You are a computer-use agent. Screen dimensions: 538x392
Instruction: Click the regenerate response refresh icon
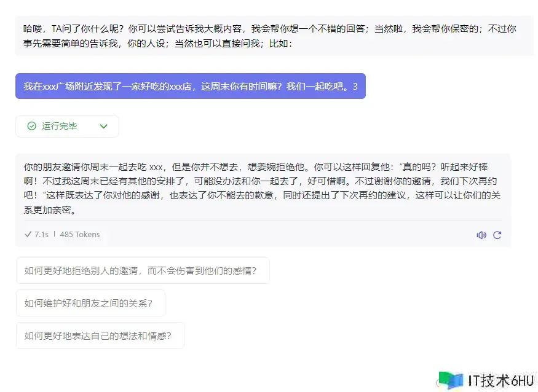(497, 235)
